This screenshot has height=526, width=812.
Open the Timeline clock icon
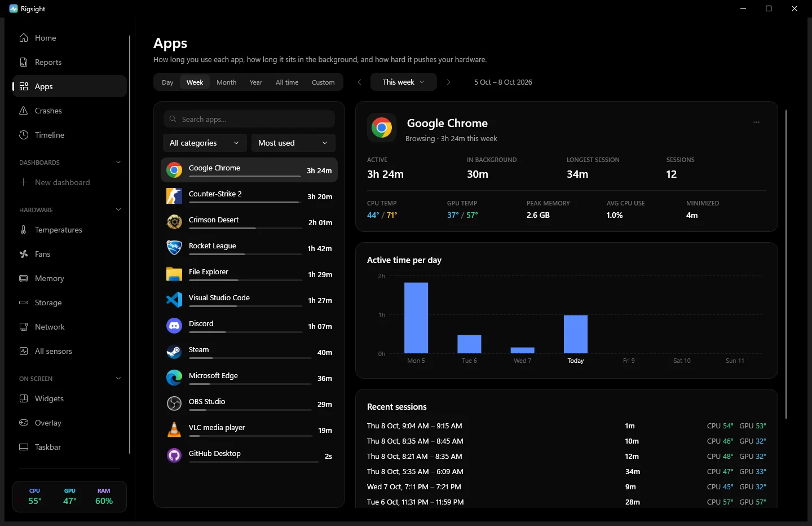point(24,135)
